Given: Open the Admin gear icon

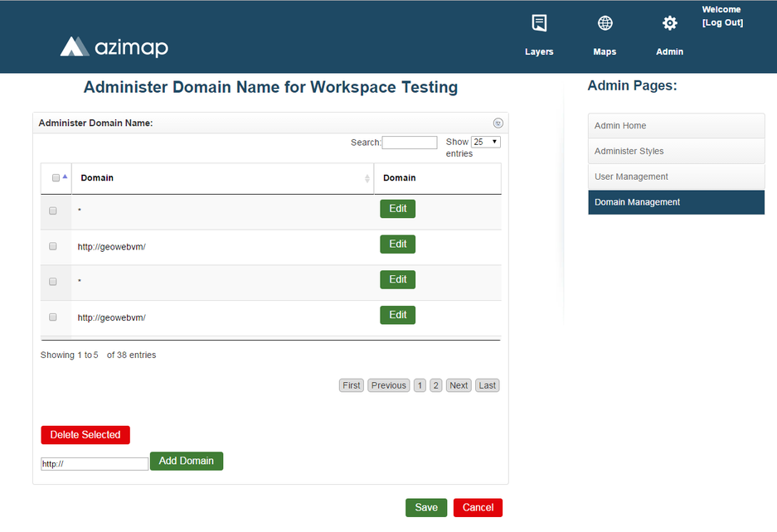Looking at the screenshot, I should (669, 23).
